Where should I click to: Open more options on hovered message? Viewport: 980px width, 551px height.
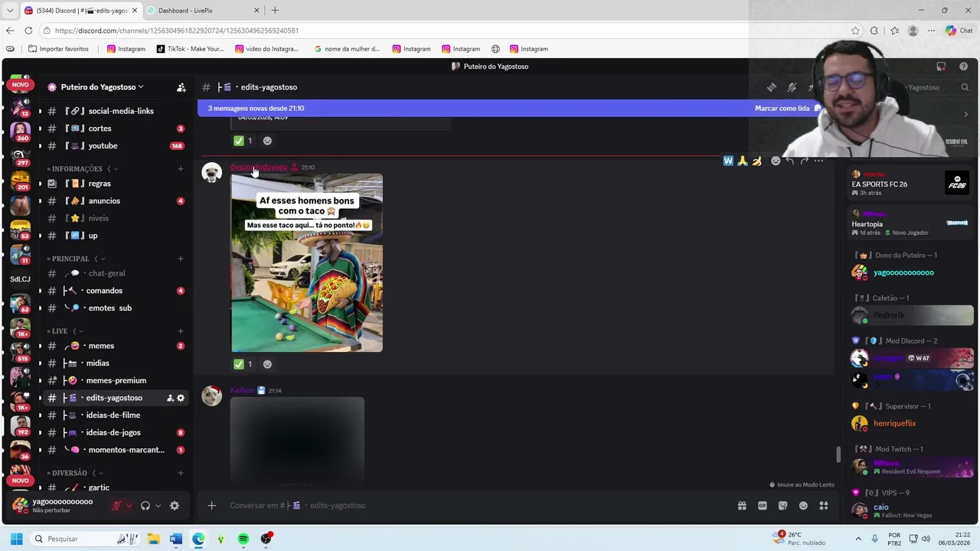pyautogui.click(x=818, y=161)
